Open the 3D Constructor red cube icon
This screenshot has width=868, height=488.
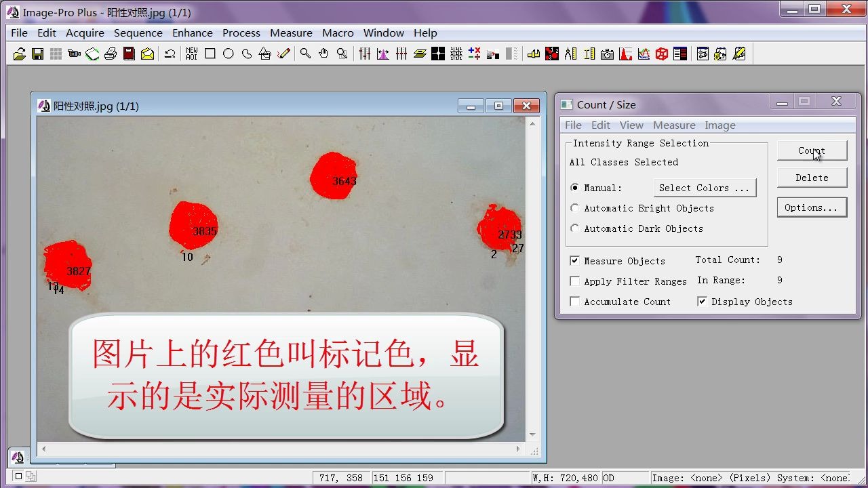662,54
